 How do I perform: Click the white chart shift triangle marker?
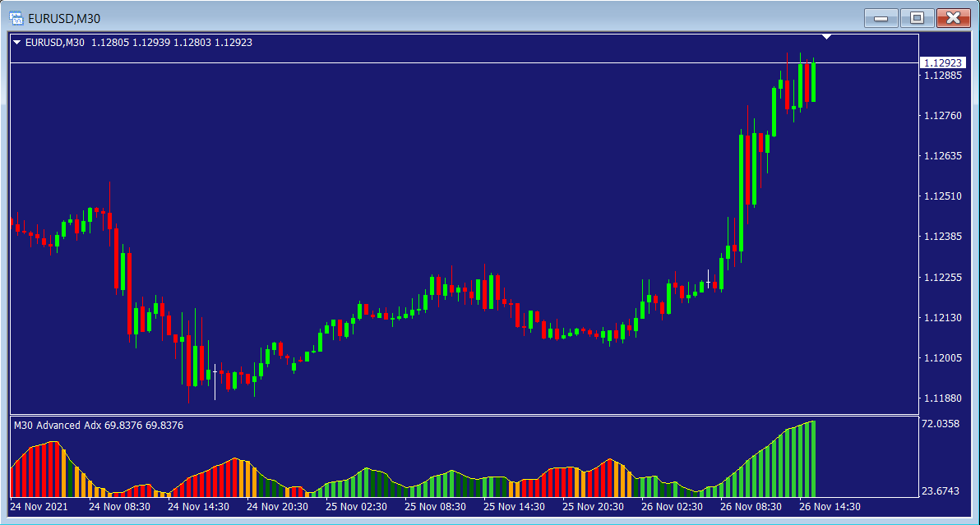click(827, 37)
